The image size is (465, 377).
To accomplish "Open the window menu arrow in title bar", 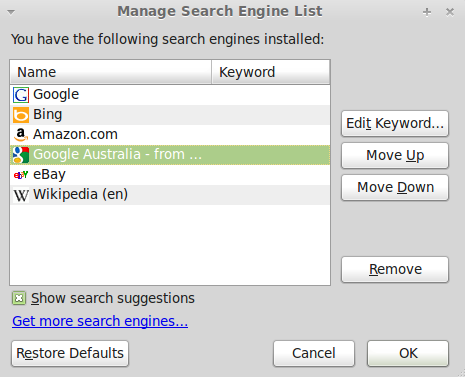I will [11, 12].
